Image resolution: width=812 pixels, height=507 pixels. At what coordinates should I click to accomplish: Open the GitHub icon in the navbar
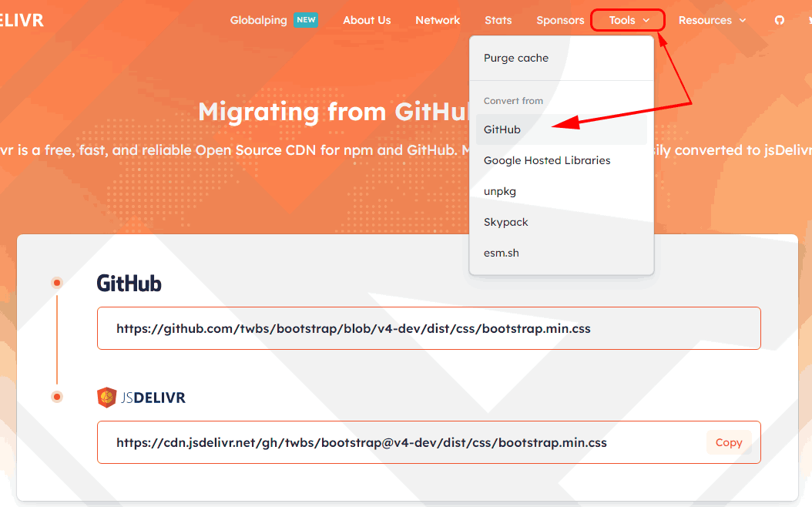pyautogui.click(x=779, y=20)
